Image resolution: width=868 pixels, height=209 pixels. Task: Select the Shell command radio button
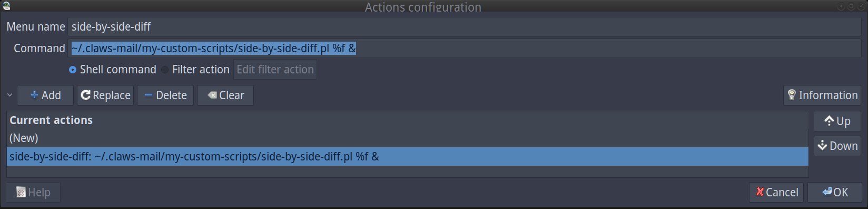[x=73, y=70]
